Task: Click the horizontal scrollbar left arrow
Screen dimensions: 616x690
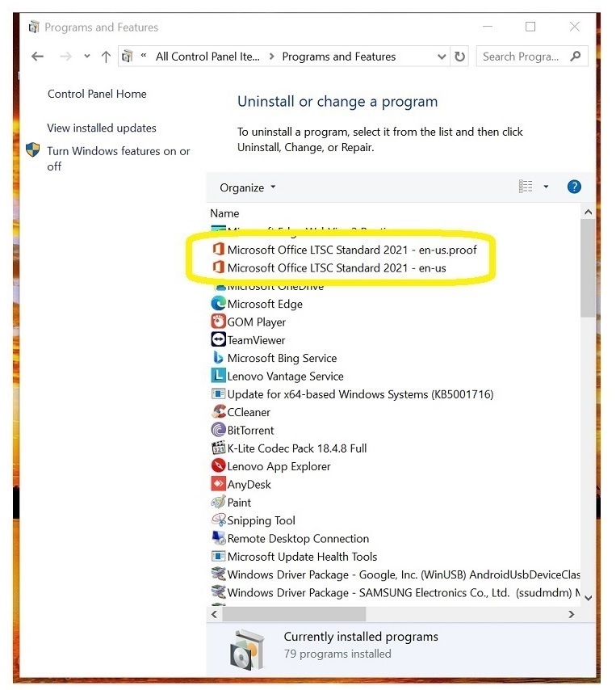Action: [214, 614]
